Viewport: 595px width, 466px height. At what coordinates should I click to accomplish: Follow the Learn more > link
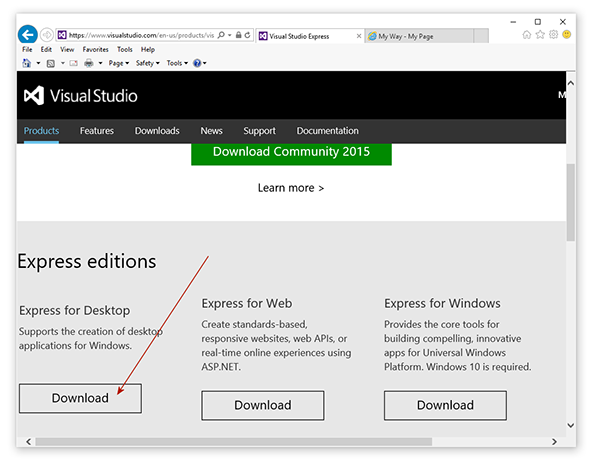coord(291,188)
